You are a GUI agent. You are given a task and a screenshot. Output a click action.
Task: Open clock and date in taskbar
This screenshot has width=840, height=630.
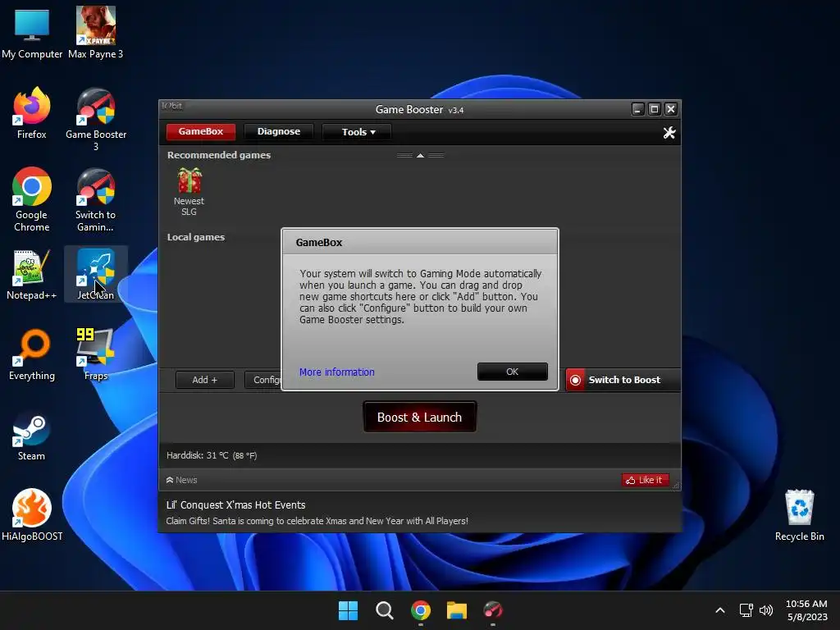(807, 610)
